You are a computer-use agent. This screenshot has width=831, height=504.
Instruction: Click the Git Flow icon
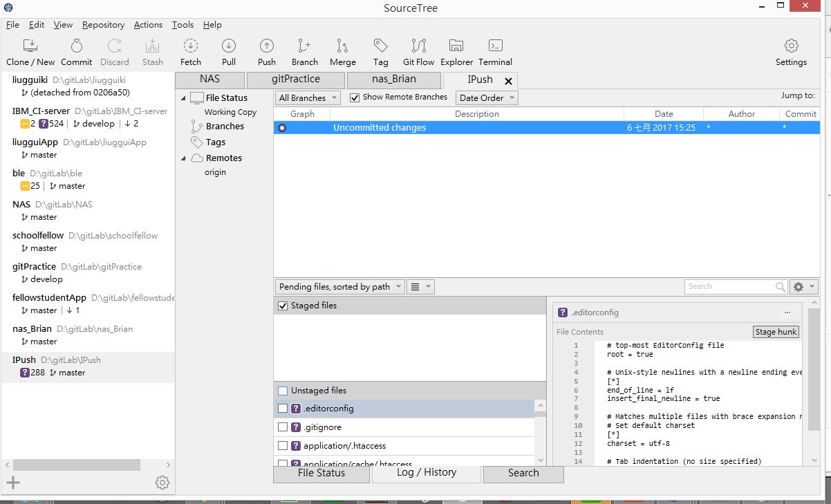pyautogui.click(x=418, y=46)
